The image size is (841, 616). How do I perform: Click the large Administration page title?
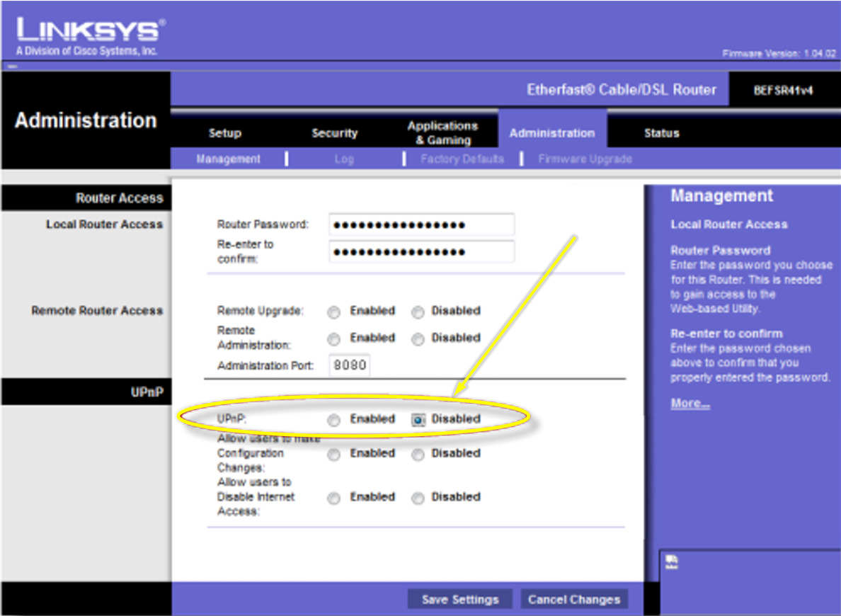pyautogui.click(x=86, y=120)
